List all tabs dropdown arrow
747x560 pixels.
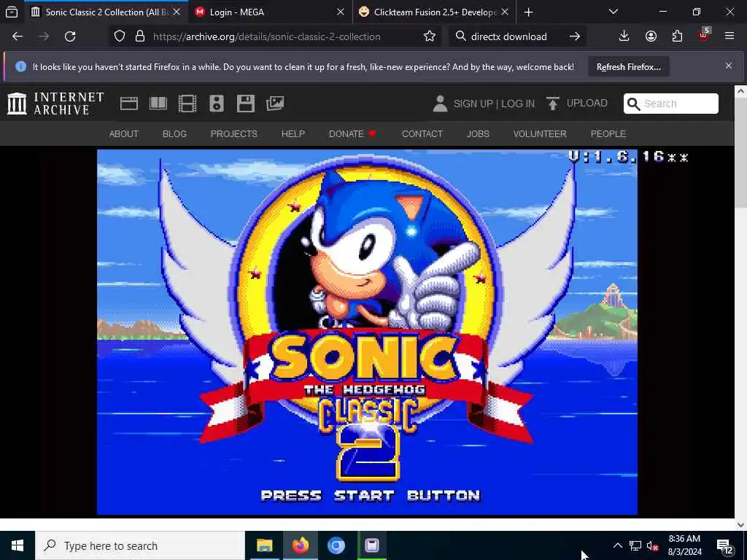614,12
